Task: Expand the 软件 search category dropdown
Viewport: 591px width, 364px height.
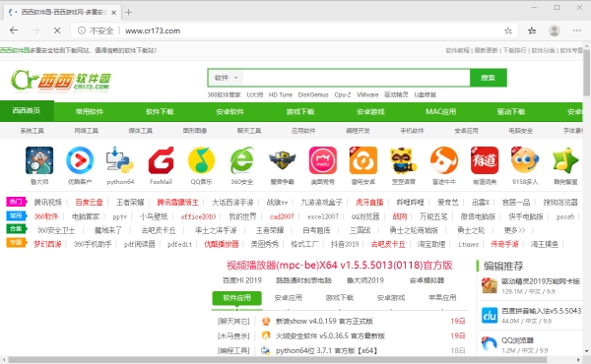Action: (x=226, y=78)
